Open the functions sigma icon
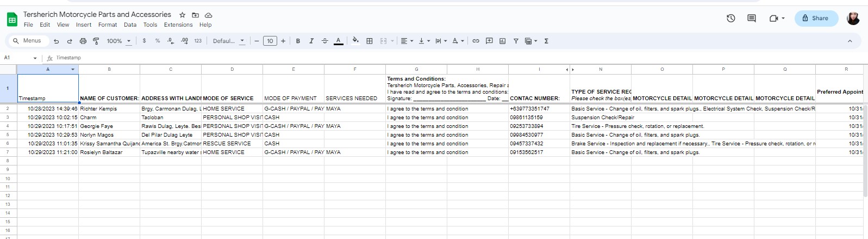 pyautogui.click(x=546, y=41)
